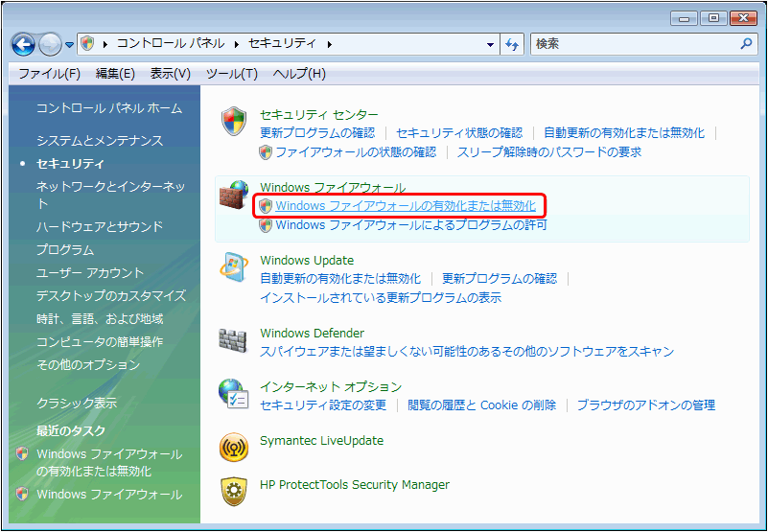Open the セキュリティ センター heading
Image resolution: width=768 pixels, height=532 pixels.
(x=319, y=115)
